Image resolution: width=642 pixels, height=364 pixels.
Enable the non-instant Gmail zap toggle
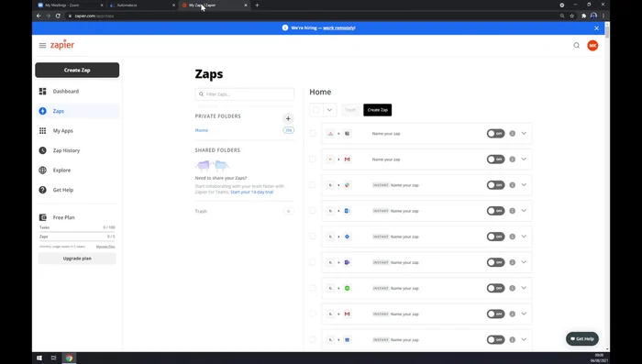click(x=495, y=160)
